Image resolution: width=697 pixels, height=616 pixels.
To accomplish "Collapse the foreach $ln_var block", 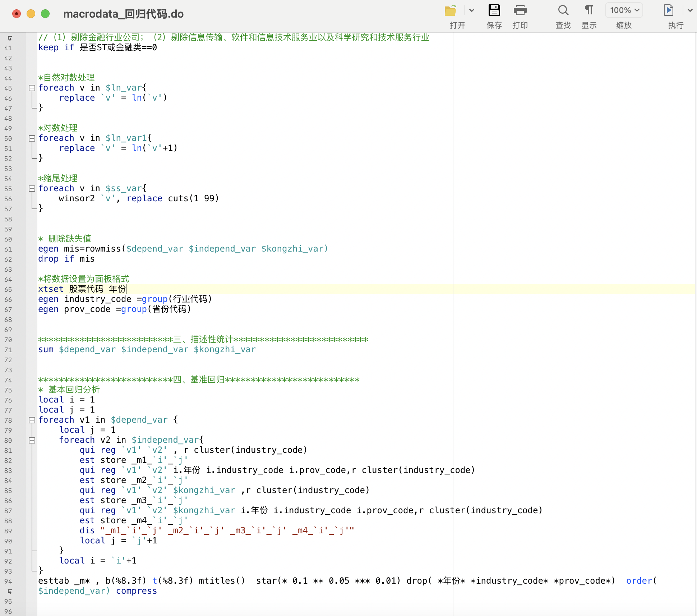I will coord(32,88).
